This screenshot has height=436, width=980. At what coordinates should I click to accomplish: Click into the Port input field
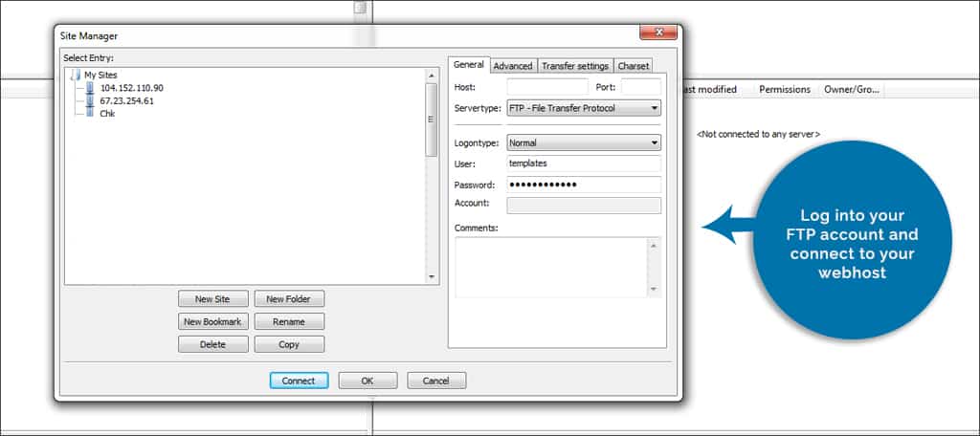coord(640,87)
